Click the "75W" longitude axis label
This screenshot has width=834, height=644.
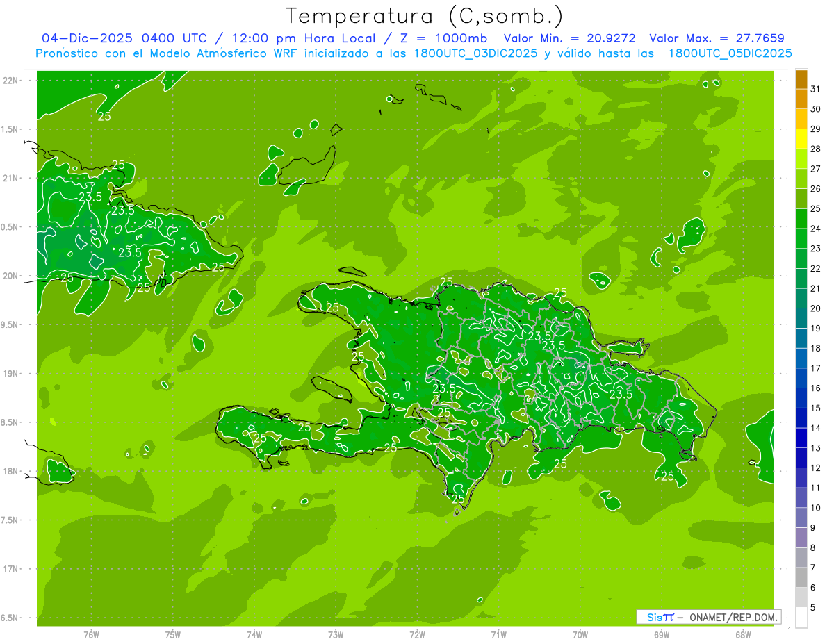click(x=173, y=634)
